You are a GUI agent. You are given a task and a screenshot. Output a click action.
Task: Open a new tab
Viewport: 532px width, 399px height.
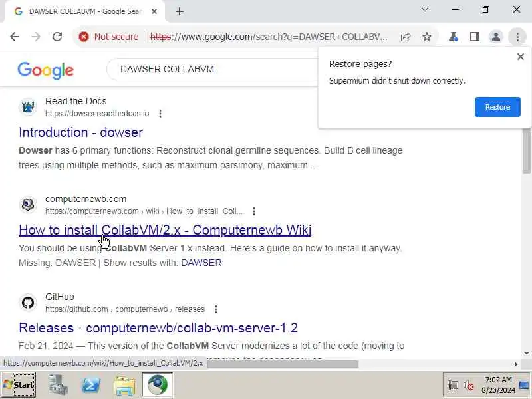click(180, 11)
